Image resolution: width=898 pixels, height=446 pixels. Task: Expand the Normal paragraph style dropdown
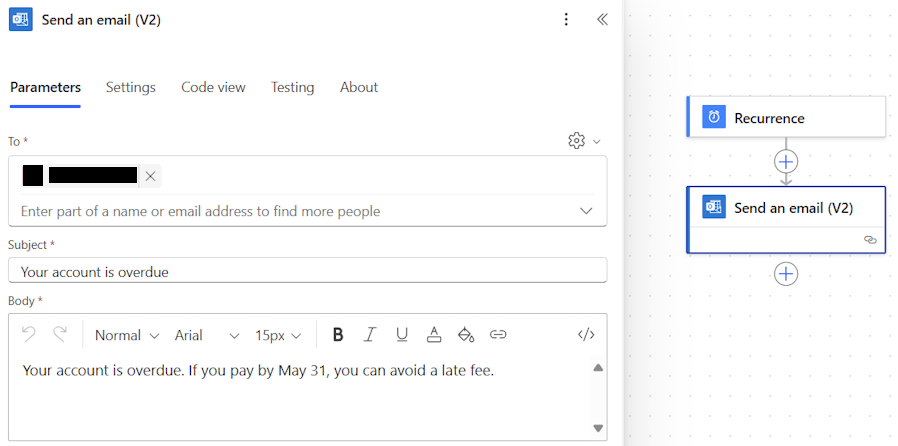tap(127, 336)
